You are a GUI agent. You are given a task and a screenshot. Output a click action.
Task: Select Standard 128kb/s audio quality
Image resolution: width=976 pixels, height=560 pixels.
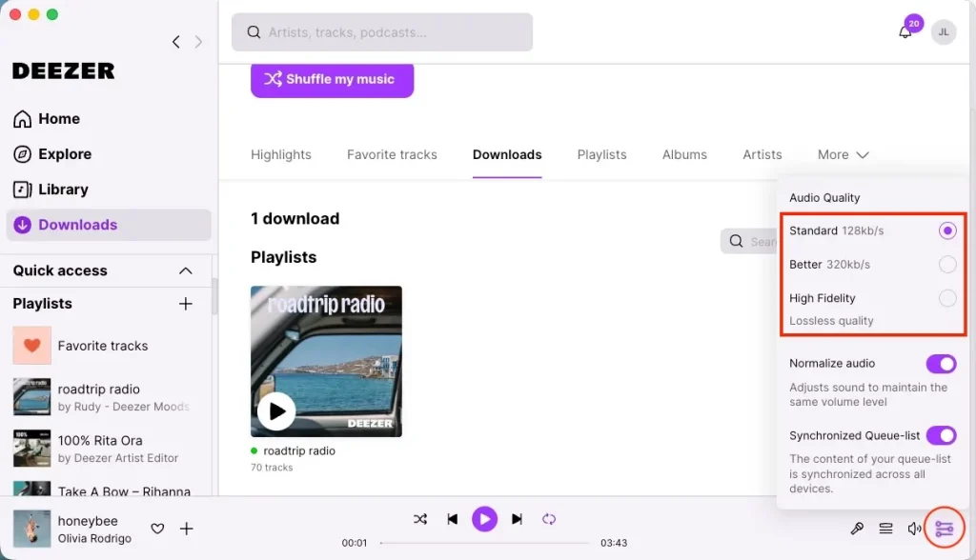pyautogui.click(x=947, y=230)
